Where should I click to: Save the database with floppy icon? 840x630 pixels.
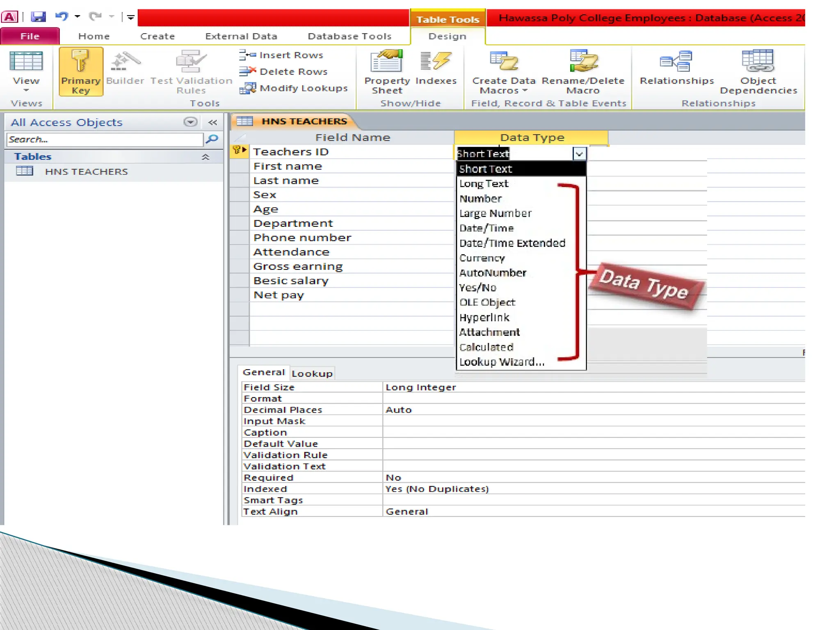click(x=38, y=17)
